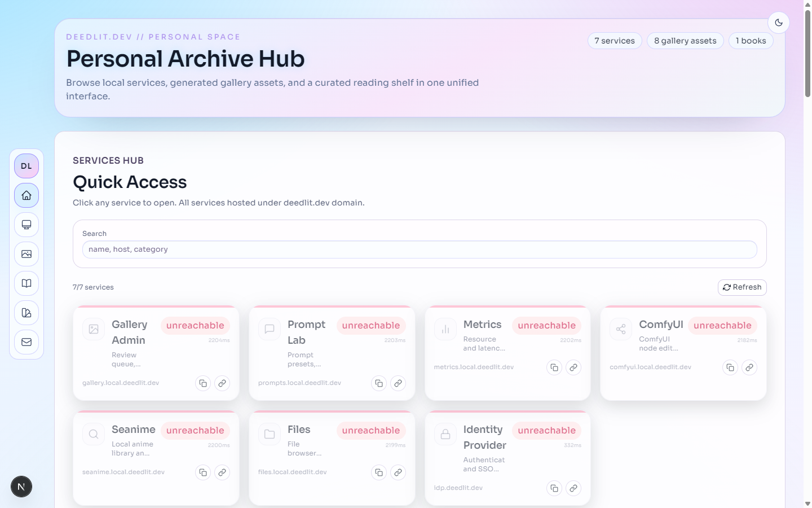Click the Metrics bar chart icon
812x508 pixels.
(x=445, y=329)
